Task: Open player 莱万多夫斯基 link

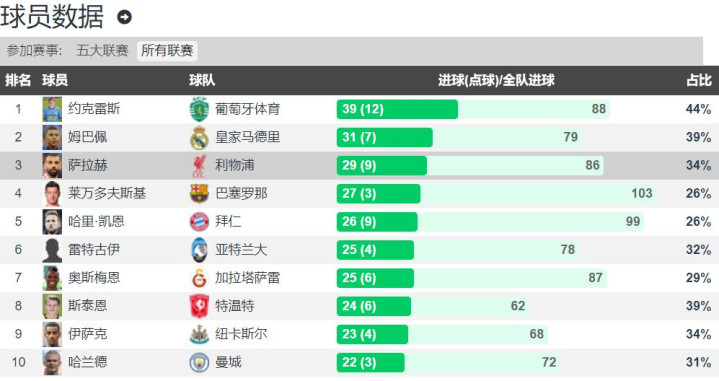Action: coord(107,193)
